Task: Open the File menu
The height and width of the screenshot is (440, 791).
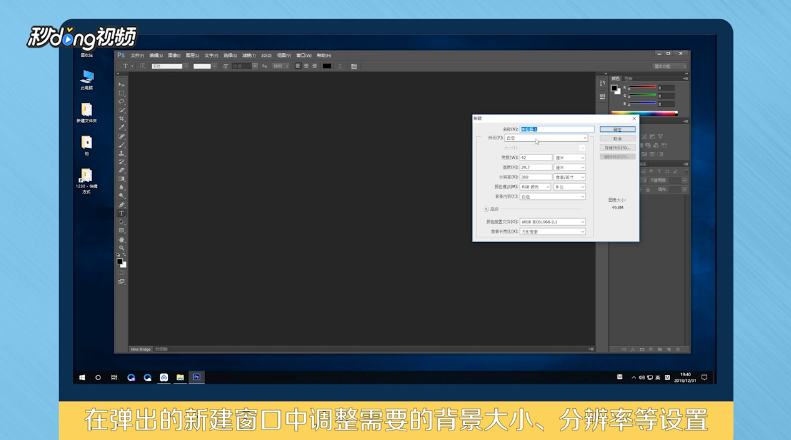Action: point(137,56)
